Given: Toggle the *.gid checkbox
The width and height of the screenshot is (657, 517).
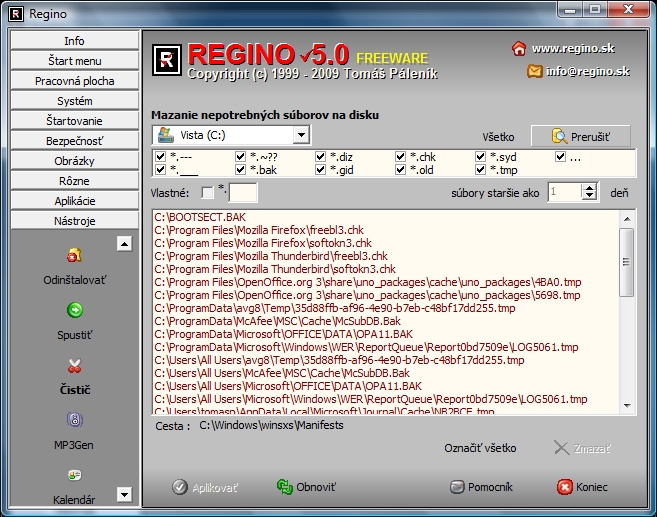Looking at the screenshot, I should [320, 170].
